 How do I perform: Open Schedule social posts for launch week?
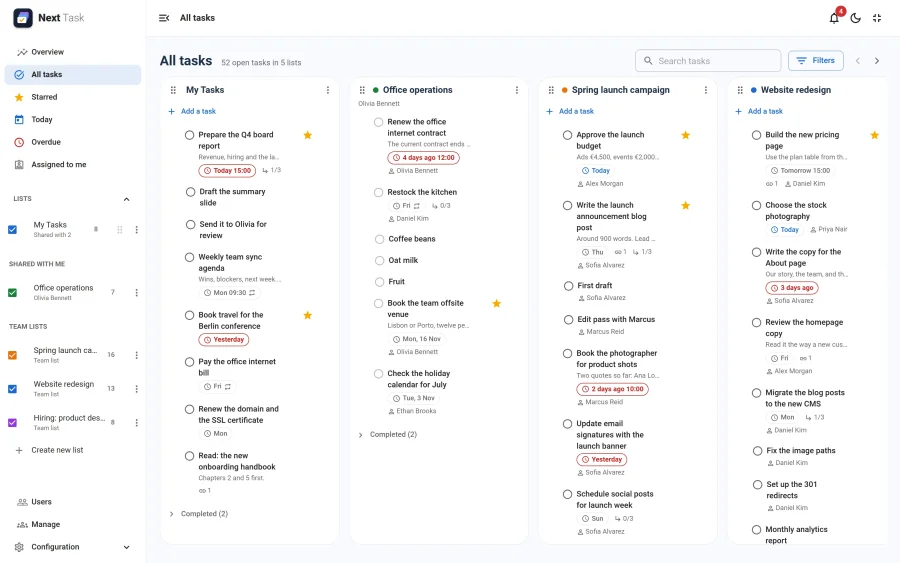pyautogui.click(x=615, y=500)
